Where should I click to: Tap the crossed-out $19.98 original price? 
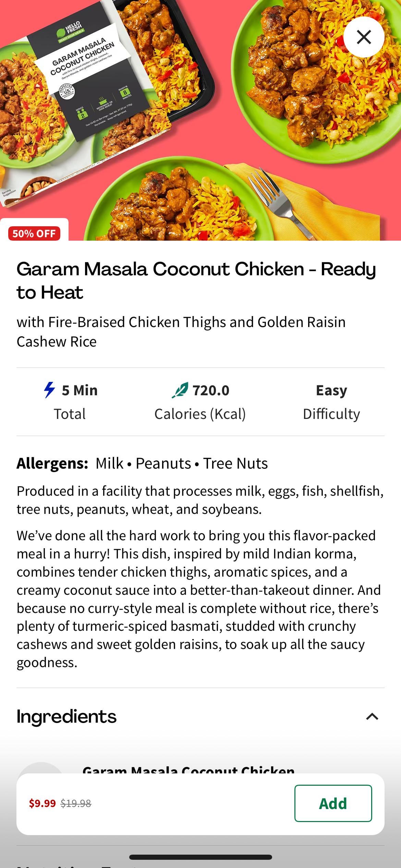pyautogui.click(x=76, y=804)
